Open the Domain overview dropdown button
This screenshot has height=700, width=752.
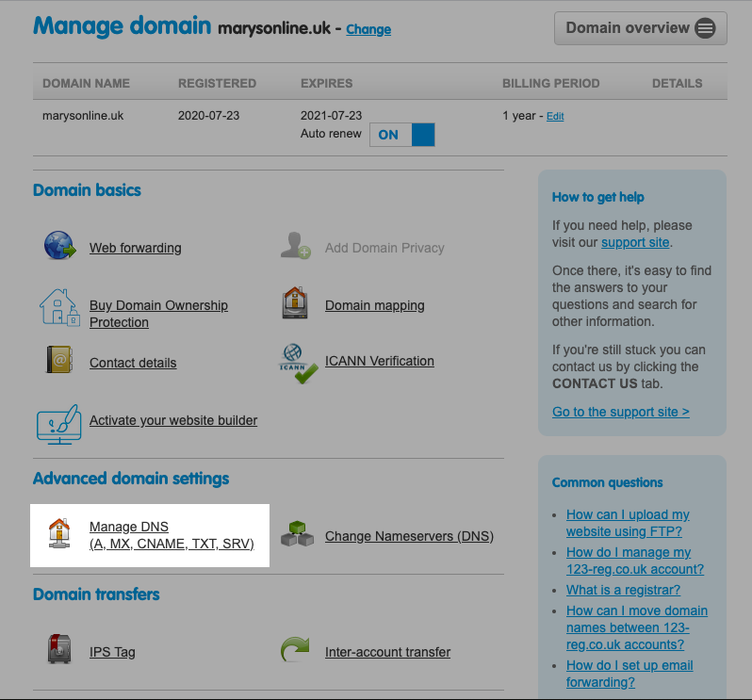pos(640,28)
